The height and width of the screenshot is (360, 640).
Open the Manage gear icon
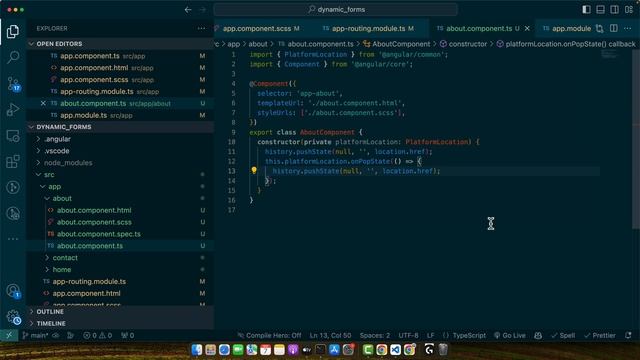click(x=13, y=317)
